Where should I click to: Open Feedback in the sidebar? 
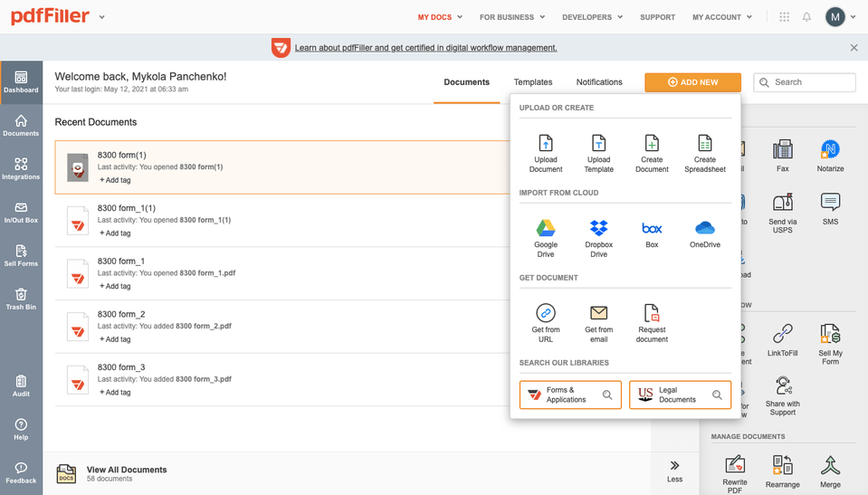click(21, 473)
